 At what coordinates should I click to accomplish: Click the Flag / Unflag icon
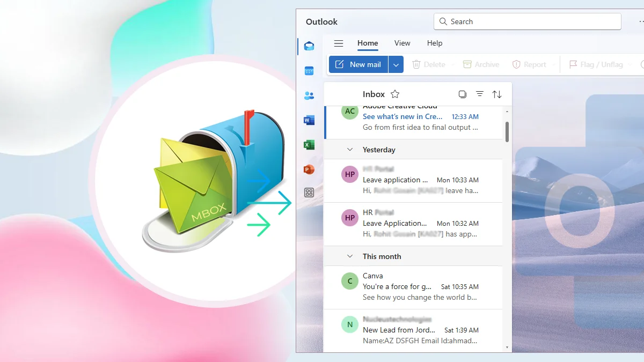tap(573, 64)
